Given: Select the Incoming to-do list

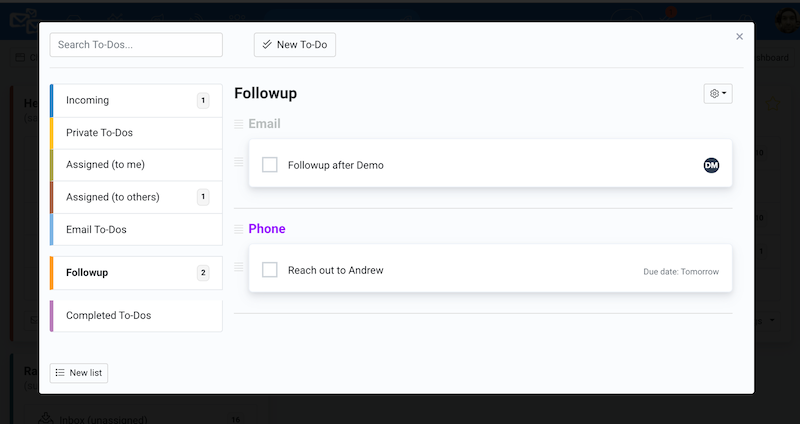Looking at the screenshot, I should pyautogui.click(x=136, y=101).
